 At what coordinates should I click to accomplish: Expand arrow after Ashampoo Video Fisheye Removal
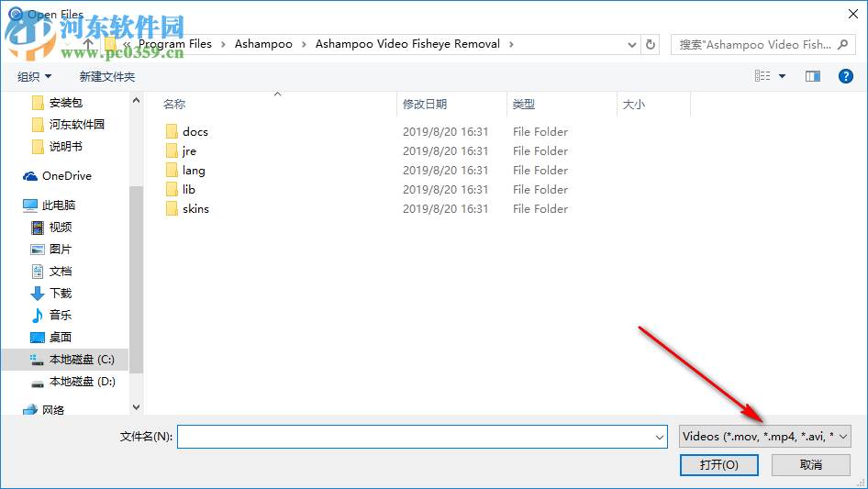(511, 44)
